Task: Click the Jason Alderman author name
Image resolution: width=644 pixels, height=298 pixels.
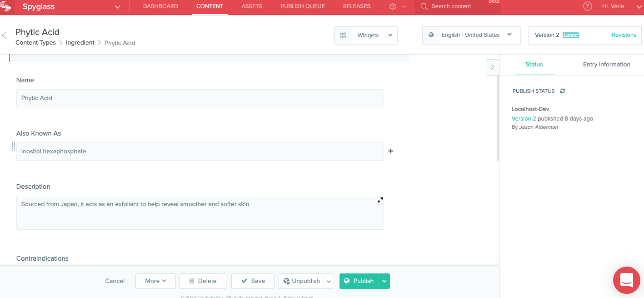Action: point(539,127)
